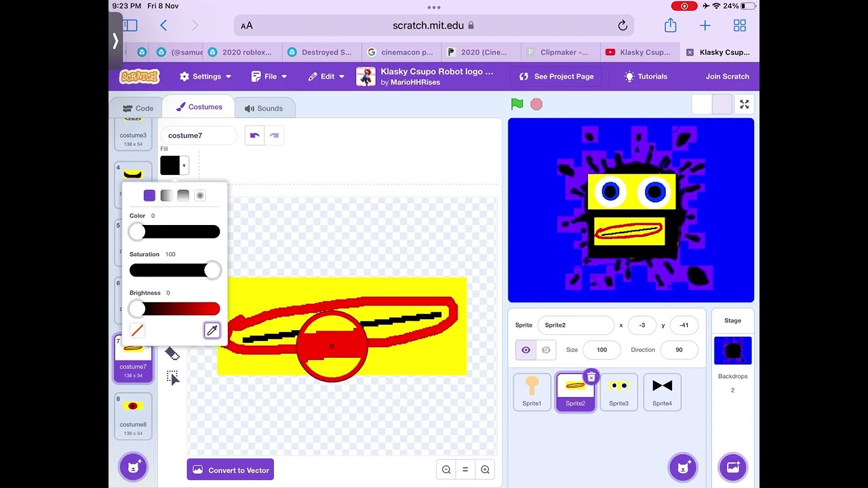The width and height of the screenshot is (868, 488).
Task: Select vertical gradient fill style
Action: click(183, 195)
